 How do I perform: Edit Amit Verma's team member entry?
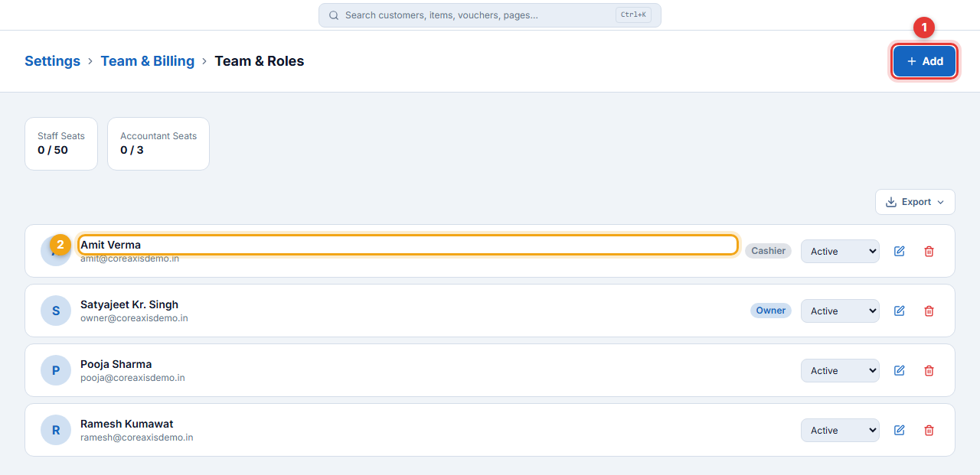pyautogui.click(x=900, y=251)
